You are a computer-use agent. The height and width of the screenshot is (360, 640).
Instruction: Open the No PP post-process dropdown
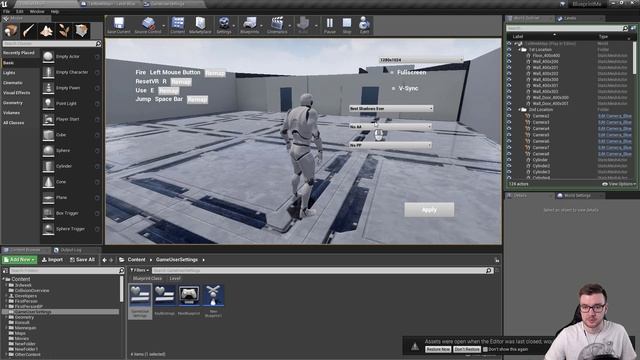point(390,145)
